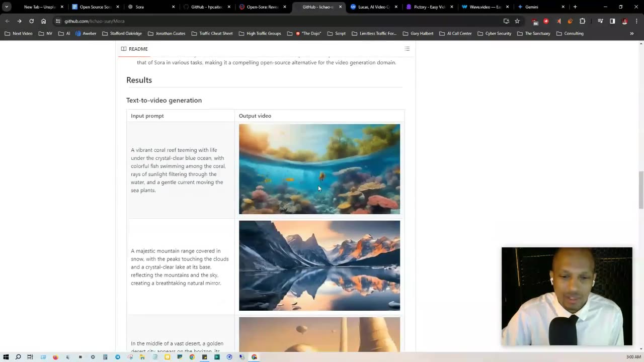Open the Extensions puzzle icon
644x362 pixels.
(x=583, y=21)
